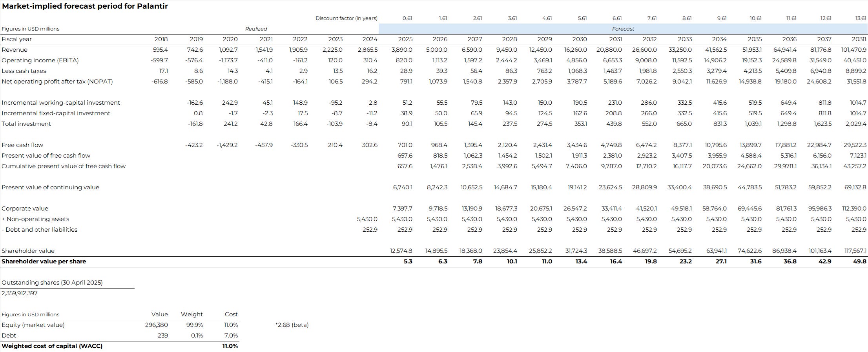Select the discount factor '0.61'

pos(407,18)
